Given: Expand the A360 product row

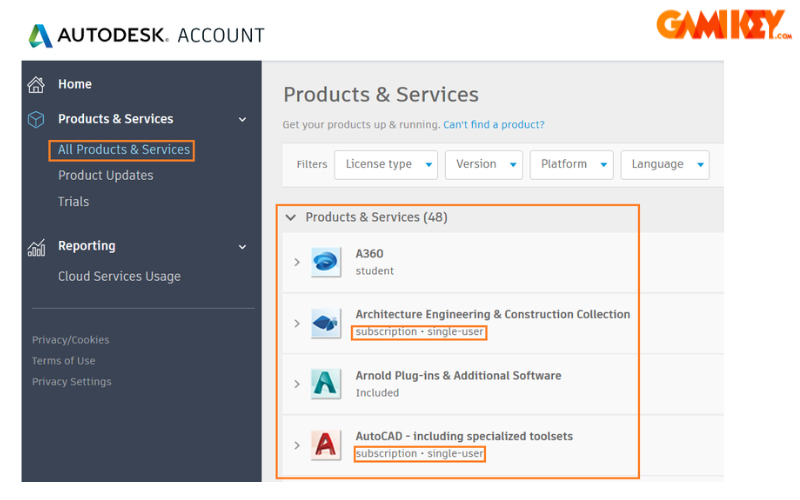Looking at the screenshot, I should tap(297, 262).
